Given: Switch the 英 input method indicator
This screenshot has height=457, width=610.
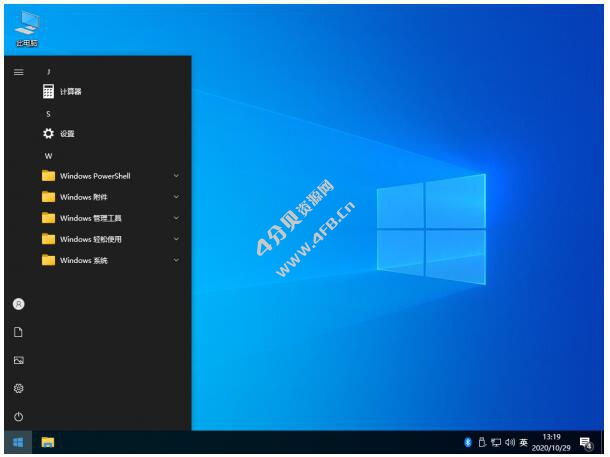Looking at the screenshot, I should [x=523, y=441].
